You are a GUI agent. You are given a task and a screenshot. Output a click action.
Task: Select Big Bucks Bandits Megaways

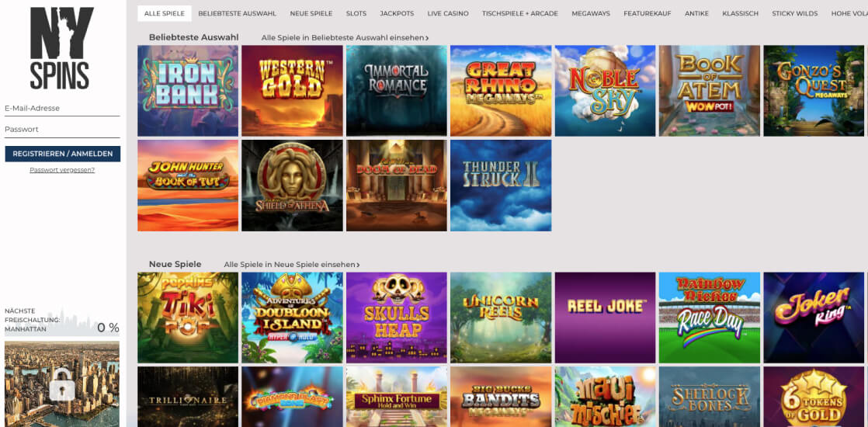pyautogui.click(x=501, y=397)
